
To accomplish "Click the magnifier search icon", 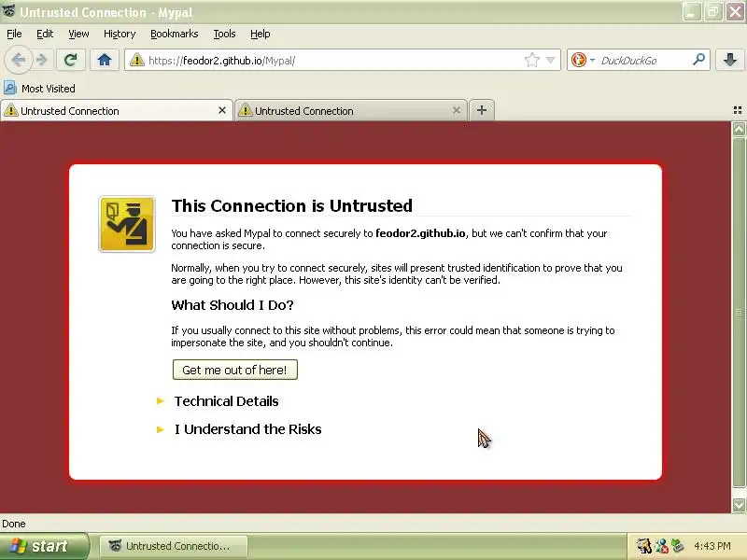I will 698,60.
